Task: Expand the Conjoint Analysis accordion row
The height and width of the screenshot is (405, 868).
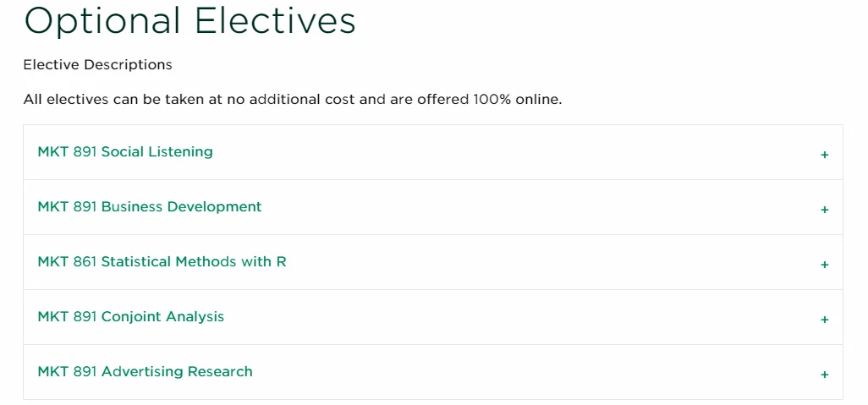Action: (508, 317)
